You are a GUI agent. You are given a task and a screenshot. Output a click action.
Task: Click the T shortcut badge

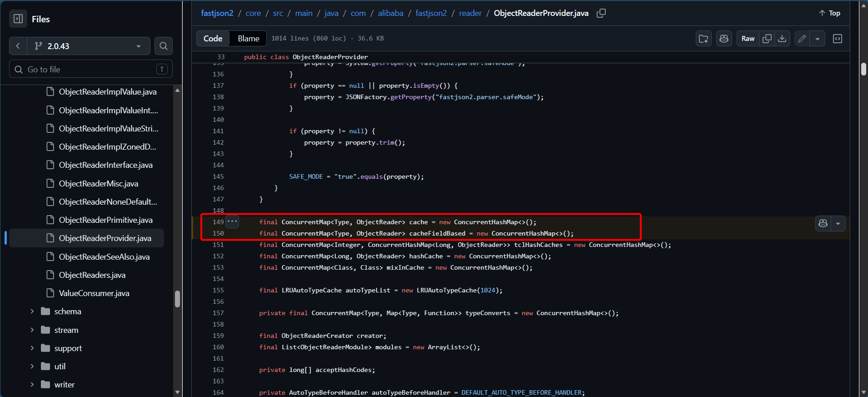coord(162,69)
